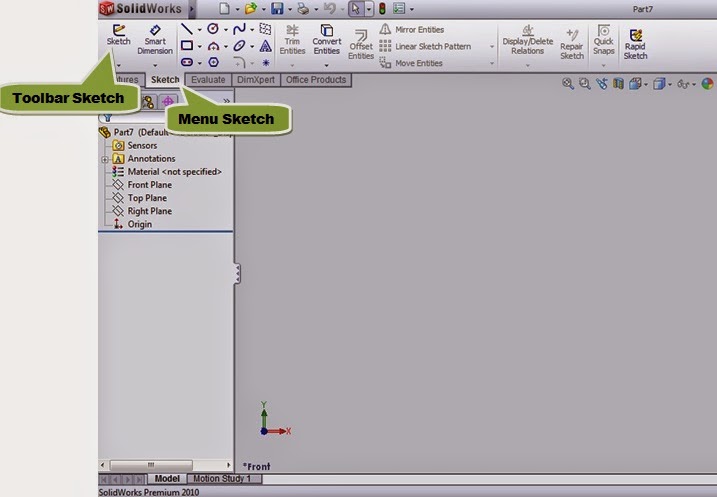
Task: Click the Convert Entities tool
Action: click(x=326, y=40)
